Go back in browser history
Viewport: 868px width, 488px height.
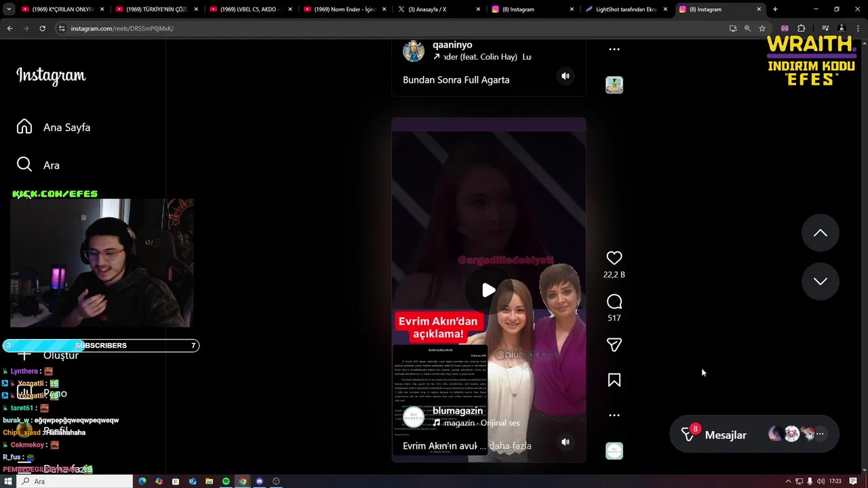[x=10, y=28]
